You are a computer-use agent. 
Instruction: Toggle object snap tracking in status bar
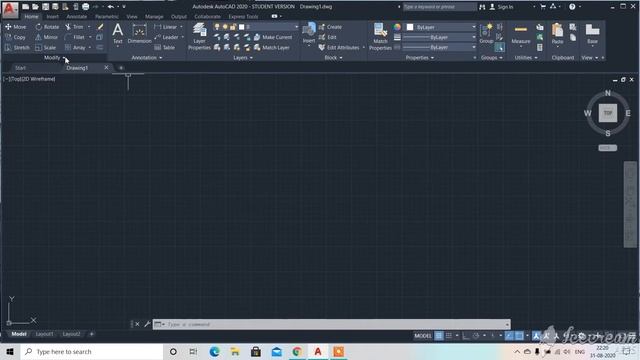point(509,336)
